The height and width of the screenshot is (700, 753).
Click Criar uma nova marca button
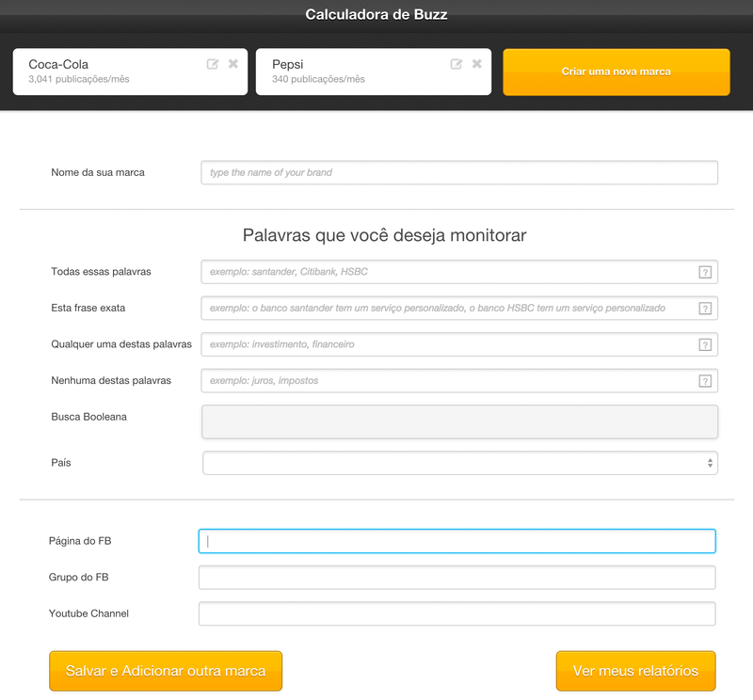click(x=617, y=72)
